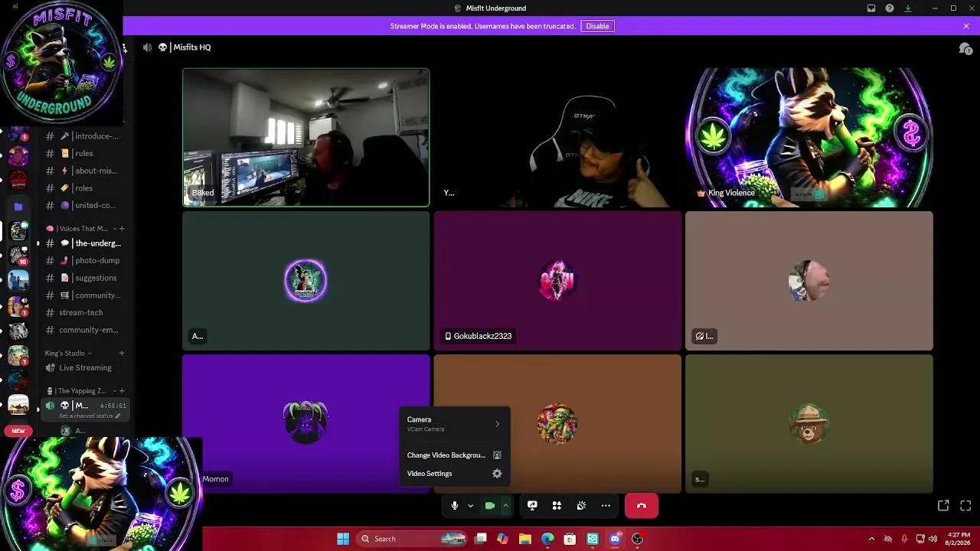Viewport: 980px width, 551px height.
Task: Open OBS Studio from the taskbar
Action: click(x=637, y=539)
